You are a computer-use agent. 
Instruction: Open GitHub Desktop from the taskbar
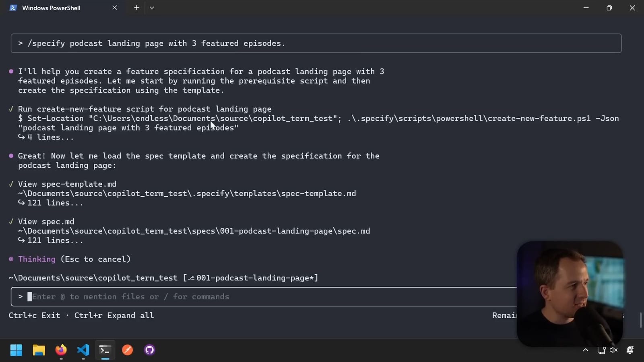[149, 350]
